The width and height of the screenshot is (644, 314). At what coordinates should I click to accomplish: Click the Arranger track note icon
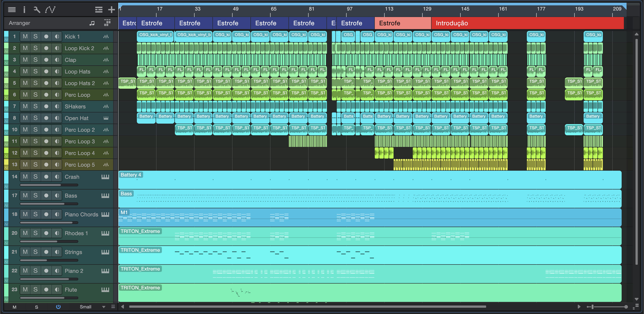coord(92,23)
